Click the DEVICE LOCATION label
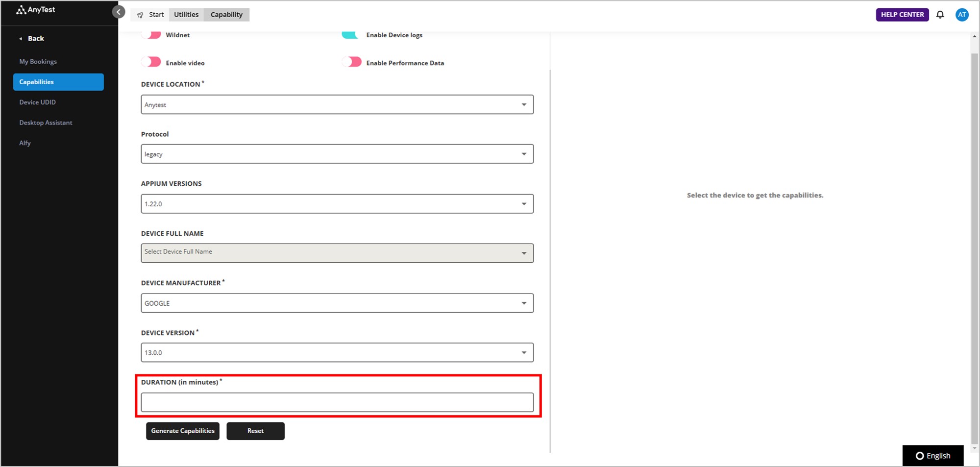Screen dimensions: 980x467 tap(171, 84)
